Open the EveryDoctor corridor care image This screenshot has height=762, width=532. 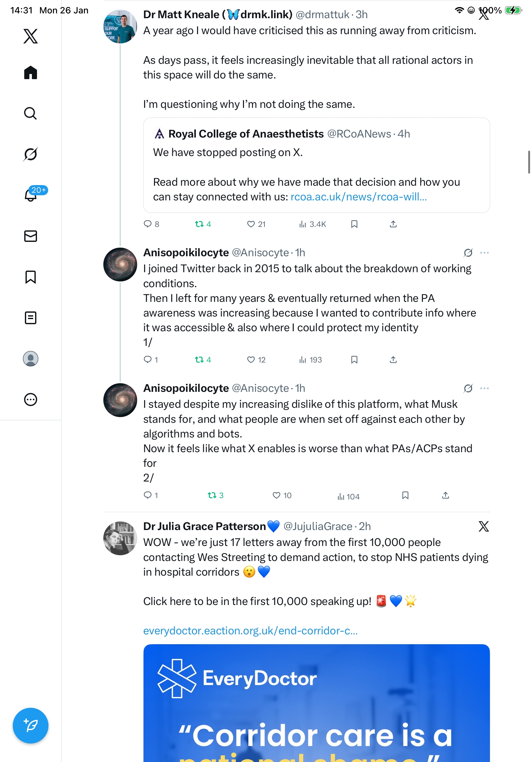tap(316, 704)
